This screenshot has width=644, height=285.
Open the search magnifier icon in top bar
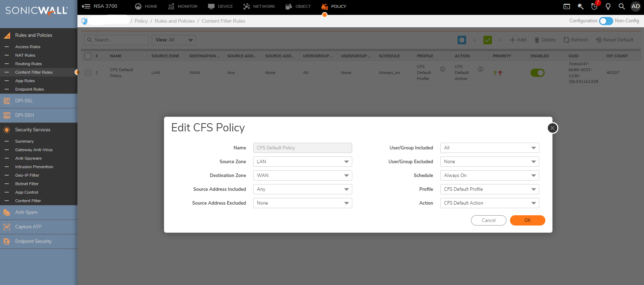tap(621, 6)
